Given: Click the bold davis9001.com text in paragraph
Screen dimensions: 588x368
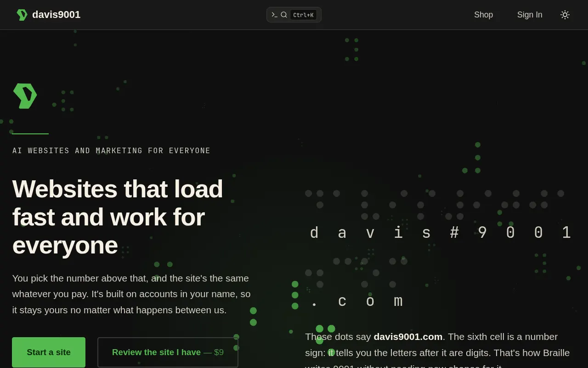Looking at the screenshot, I should click(x=408, y=337).
